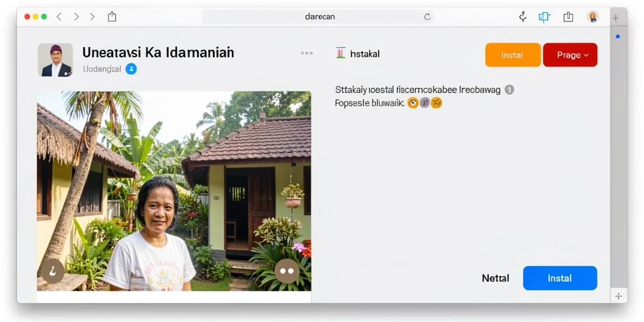Click the gray info badge after Ireebawag
The image size is (644, 322).
[509, 89]
